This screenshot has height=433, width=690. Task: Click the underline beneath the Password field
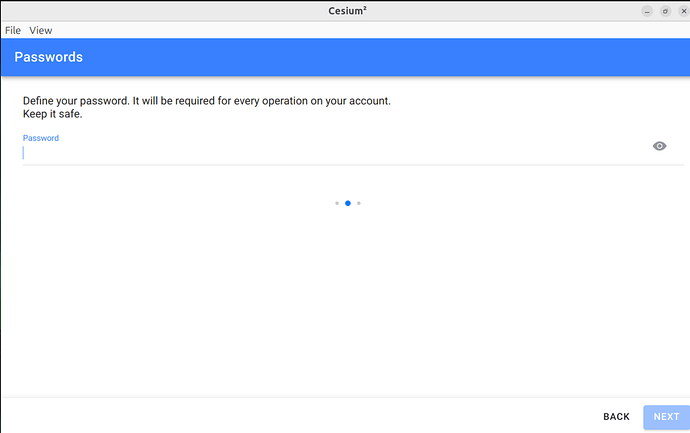point(330,164)
